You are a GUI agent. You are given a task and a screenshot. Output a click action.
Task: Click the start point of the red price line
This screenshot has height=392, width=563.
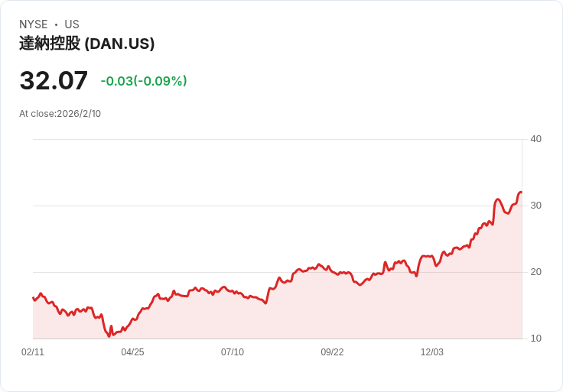[x=33, y=297]
